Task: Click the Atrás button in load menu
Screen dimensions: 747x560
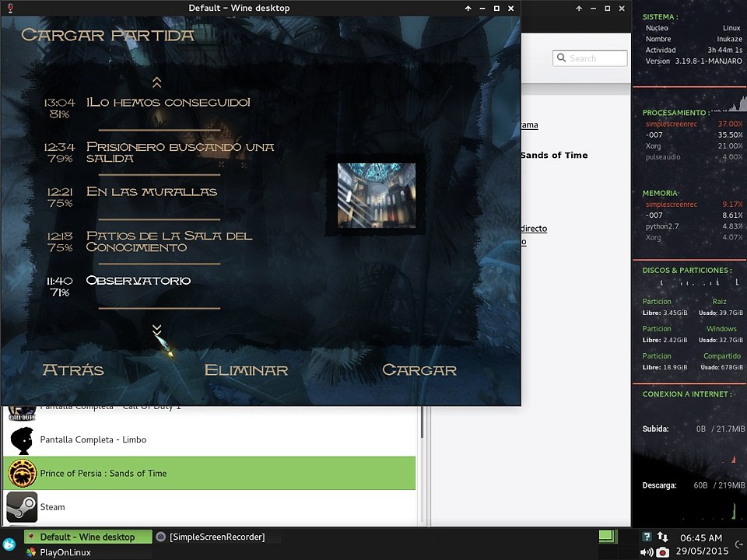Action: pyautogui.click(x=73, y=370)
